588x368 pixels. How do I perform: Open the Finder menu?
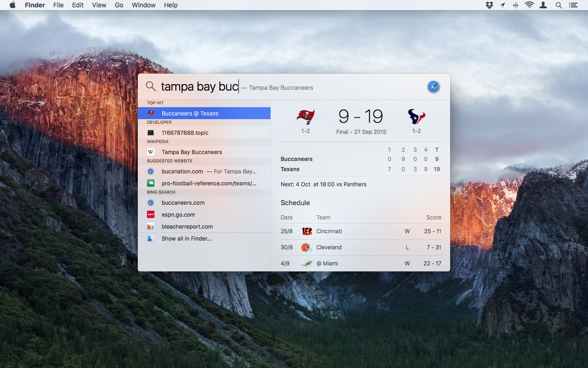35,5
